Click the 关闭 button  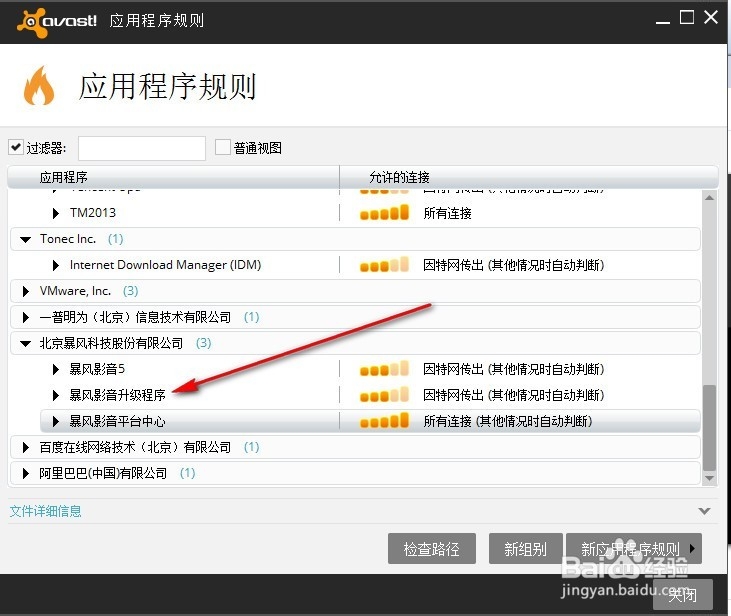coord(683,595)
